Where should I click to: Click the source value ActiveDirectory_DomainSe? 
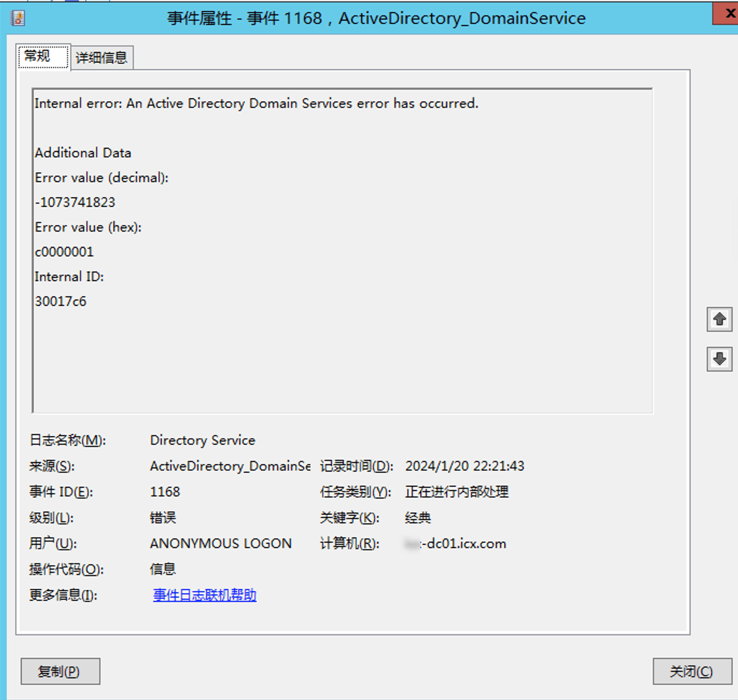point(230,466)
